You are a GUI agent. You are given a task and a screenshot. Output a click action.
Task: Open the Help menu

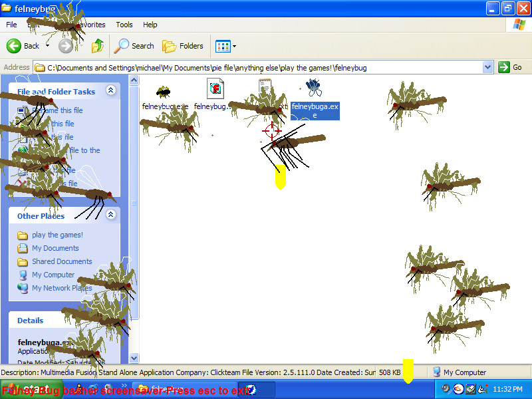150,25
